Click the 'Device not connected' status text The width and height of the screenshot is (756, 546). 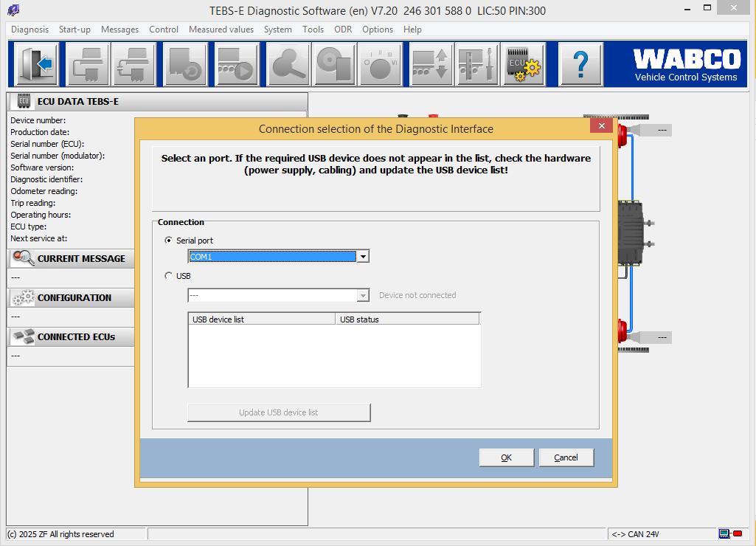pyautogui.click(x=417, y=295)
